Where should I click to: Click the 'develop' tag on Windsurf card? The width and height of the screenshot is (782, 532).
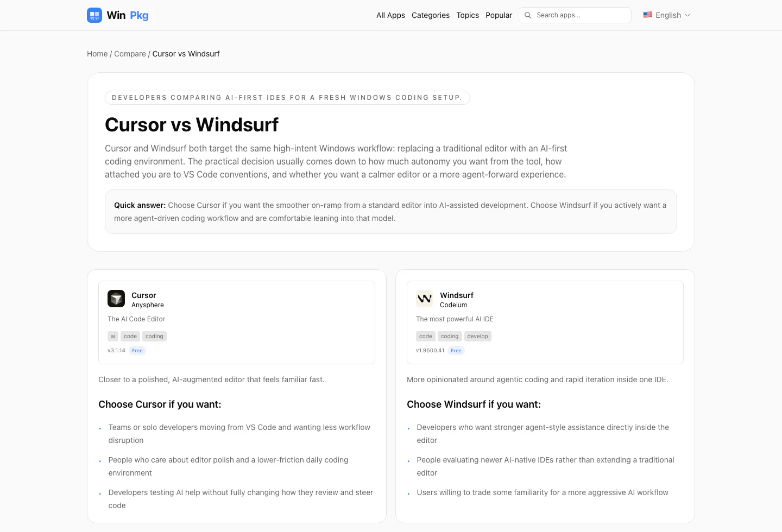pos(478,337)
